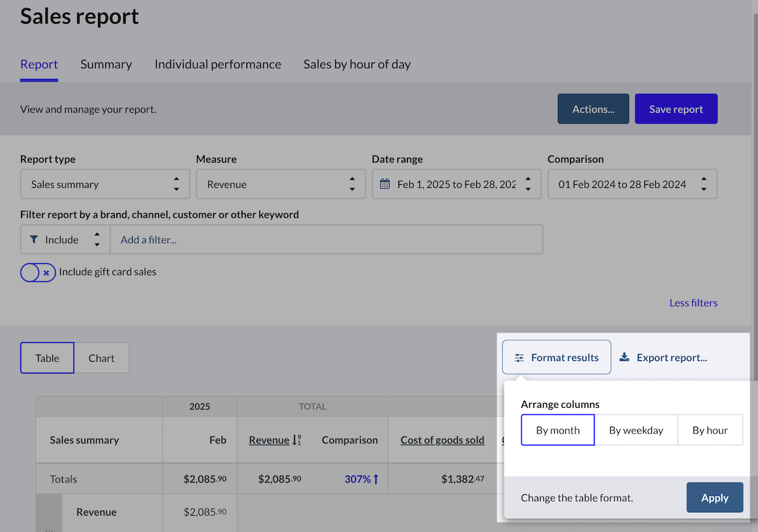Toggle the Format results popover
The image size is (758, 532).
click(556, 357)
